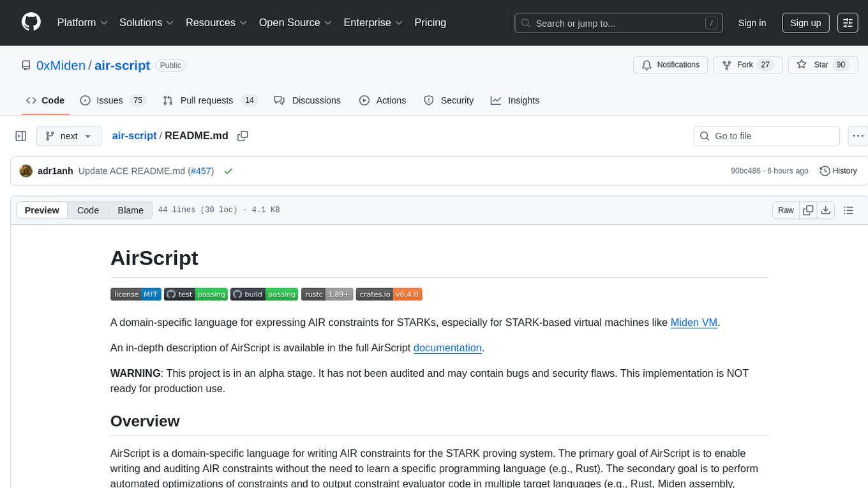Expand the Resources menu
Screen dimensions: 868x488
tap(217, 22)
